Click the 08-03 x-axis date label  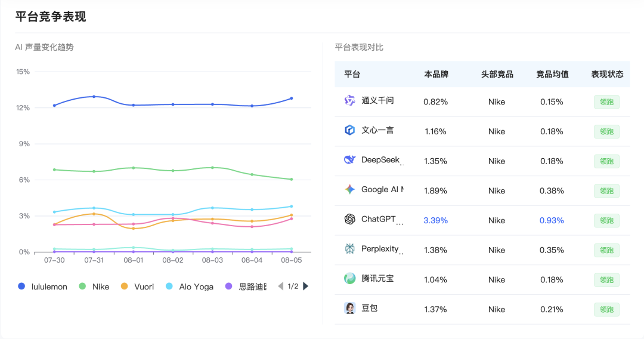tap(212, 260)
